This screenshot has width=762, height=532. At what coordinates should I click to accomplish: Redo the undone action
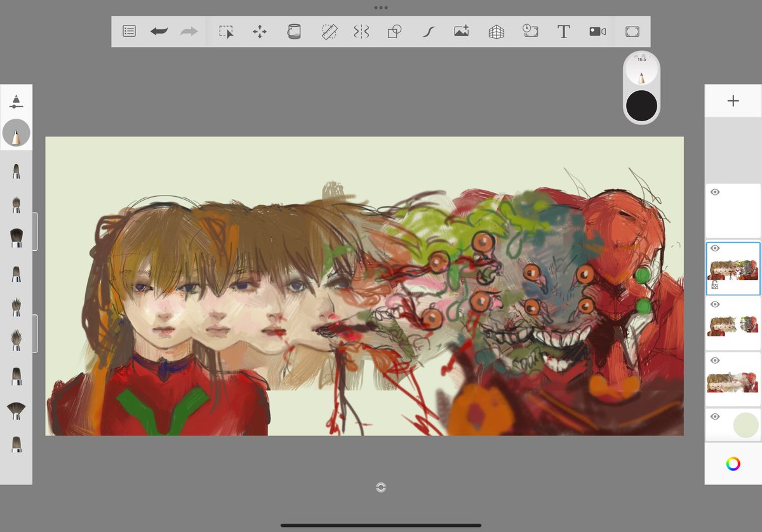pos(189,31)
